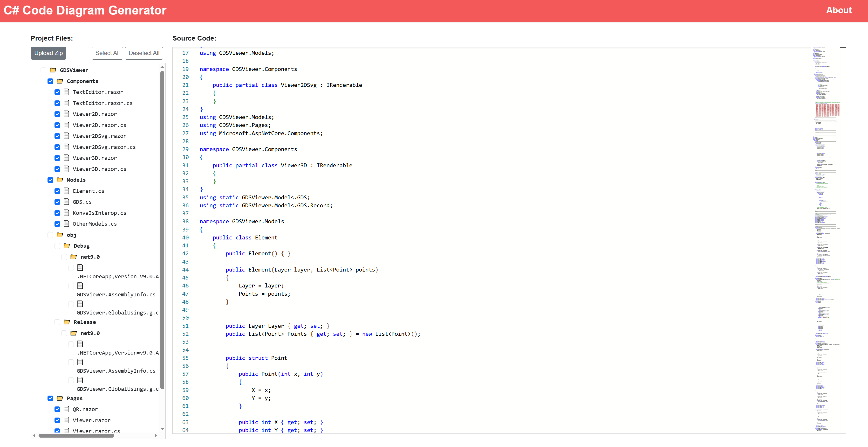Image resolution: width=868 pixels, height=447 pixels.
Task: Uncheck the Element.cs checkbox
Action: click(x=57, y=191)
